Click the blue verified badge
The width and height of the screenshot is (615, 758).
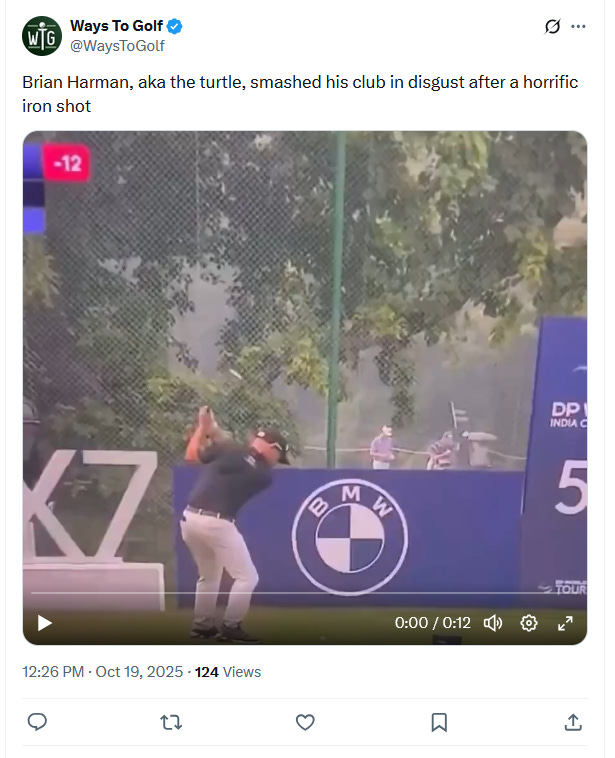coord(175,26)
